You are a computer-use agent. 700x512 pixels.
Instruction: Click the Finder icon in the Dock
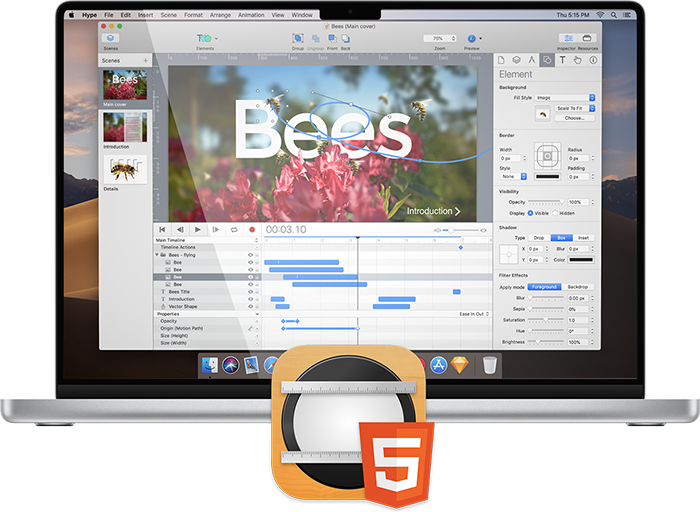[209, 365]
